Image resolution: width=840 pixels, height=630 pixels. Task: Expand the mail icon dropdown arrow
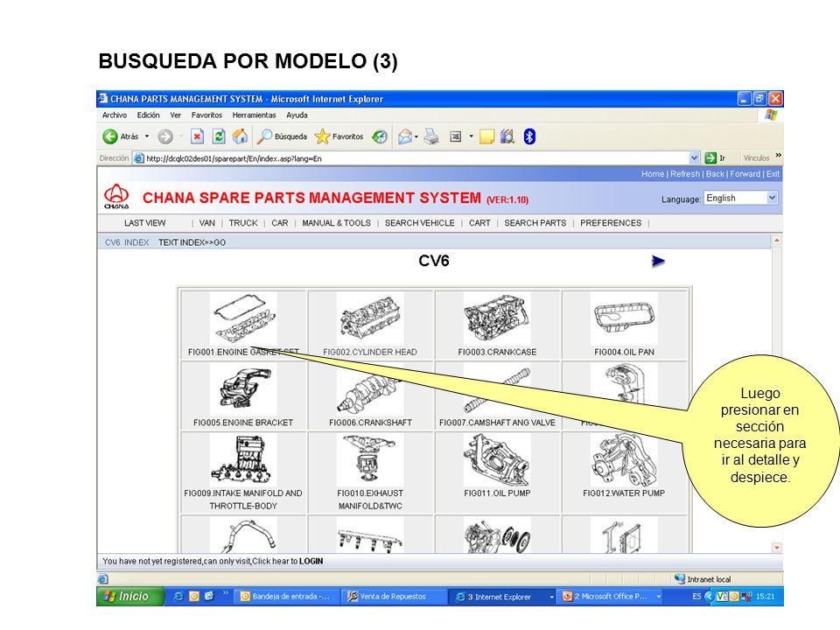point(416,136)
